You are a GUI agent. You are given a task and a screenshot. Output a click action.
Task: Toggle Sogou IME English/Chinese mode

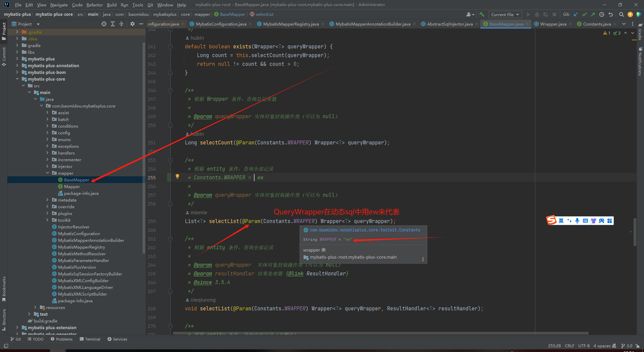click(x=561, y=221)
